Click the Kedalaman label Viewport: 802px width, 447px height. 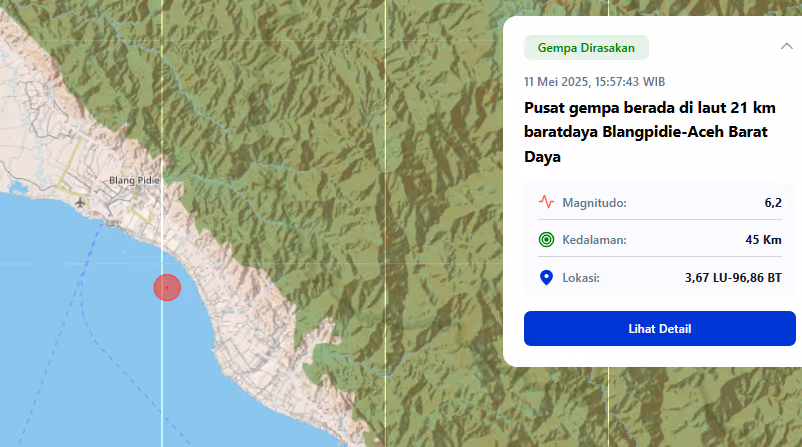pyautogui.click(x=594, y=240)
